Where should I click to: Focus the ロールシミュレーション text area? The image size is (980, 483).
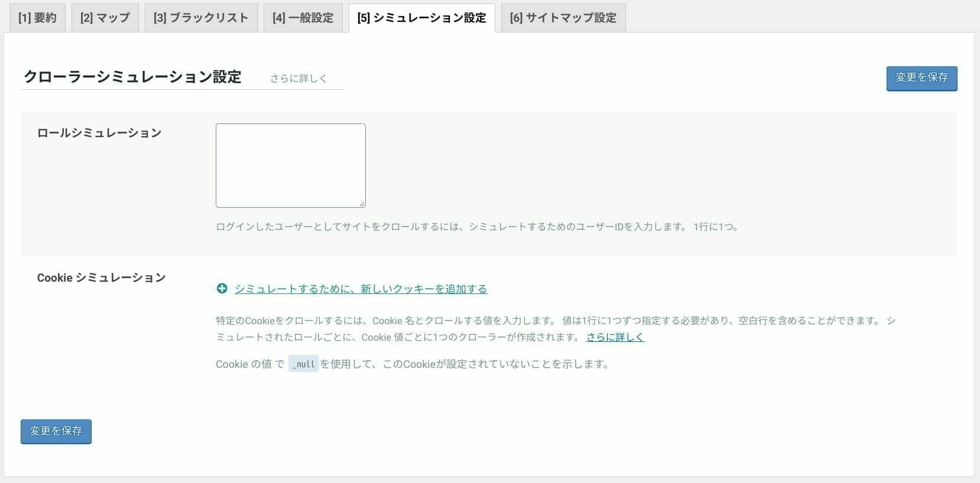click(291, 165)
